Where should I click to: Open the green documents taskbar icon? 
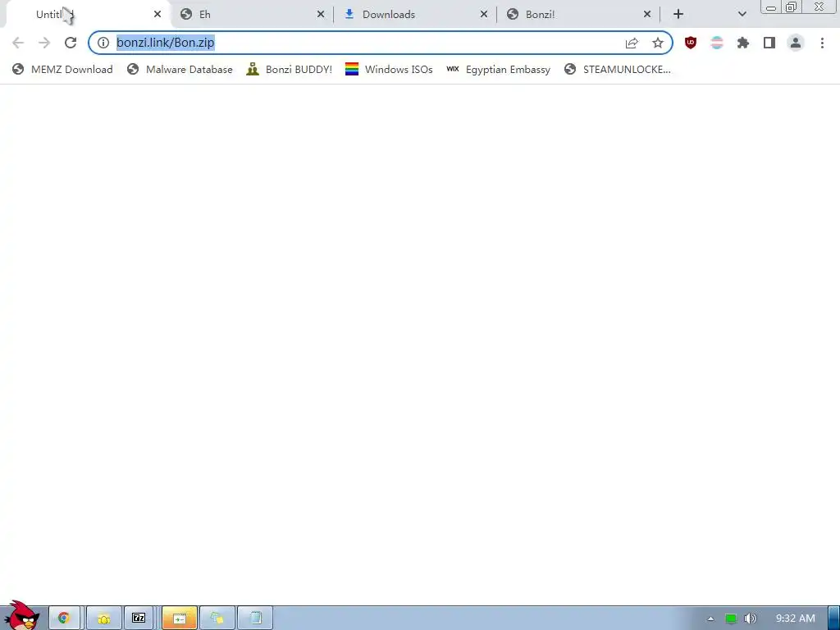[217, 619]
